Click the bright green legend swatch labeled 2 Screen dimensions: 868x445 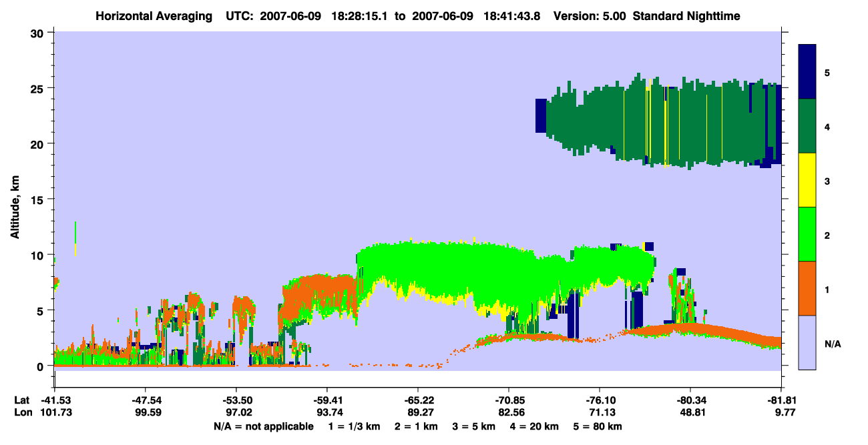[x=808, y=234]
